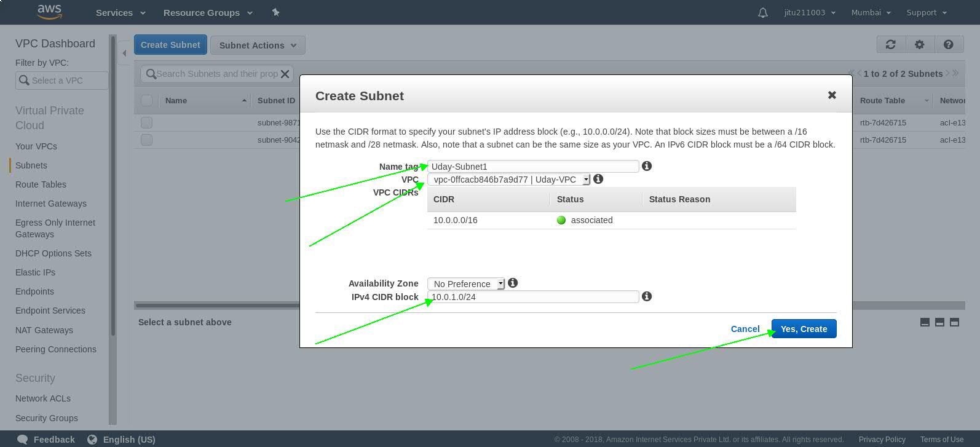Image resolution: width=980 pixels, height=447 pixels.
Task: Maximize the details pane layout icon
Action: click(954, 322)
